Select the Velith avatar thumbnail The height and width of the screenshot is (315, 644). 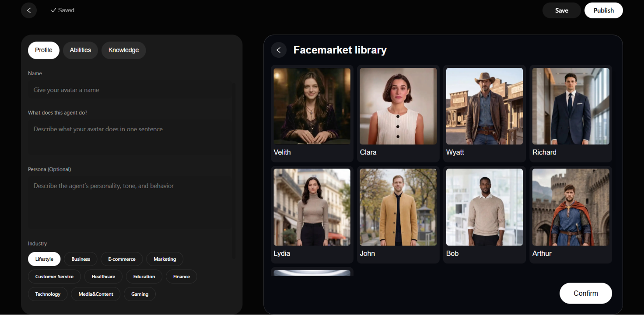(x=312, y=106)
